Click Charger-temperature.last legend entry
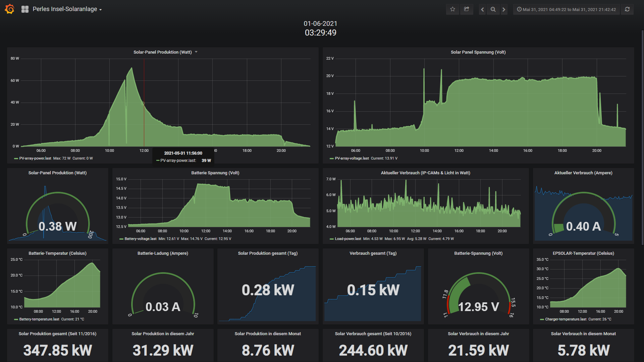644x362 pixels. pyautogui.click(x=566, y=319)
